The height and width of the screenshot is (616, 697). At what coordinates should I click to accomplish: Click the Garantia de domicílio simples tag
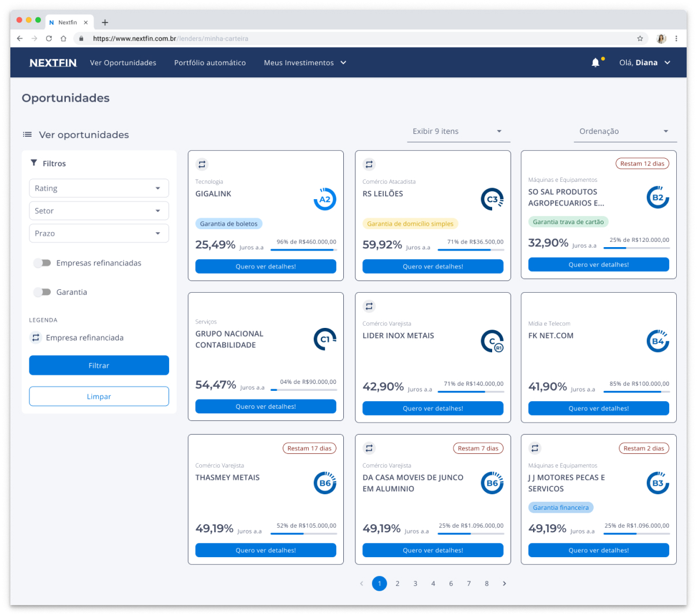[410, 224]
